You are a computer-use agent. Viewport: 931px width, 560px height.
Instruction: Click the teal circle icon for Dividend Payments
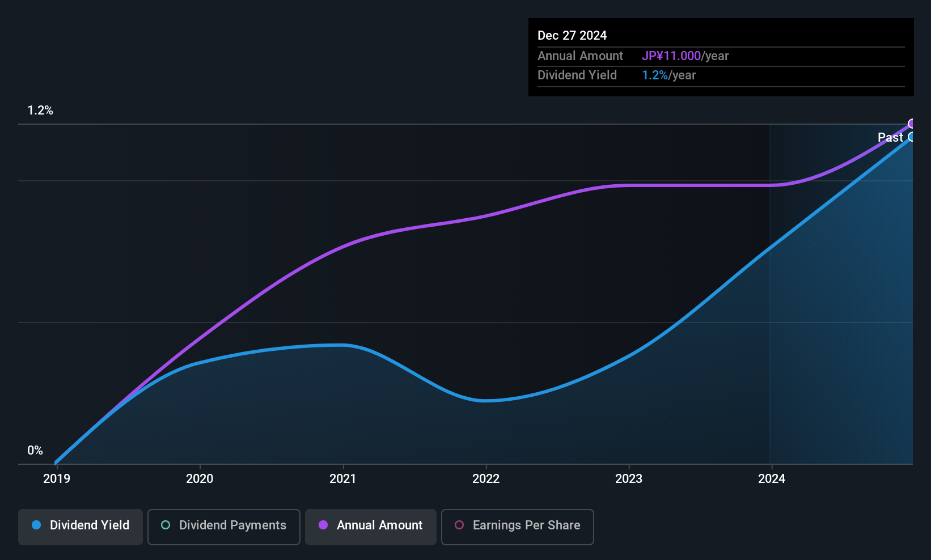166,525
